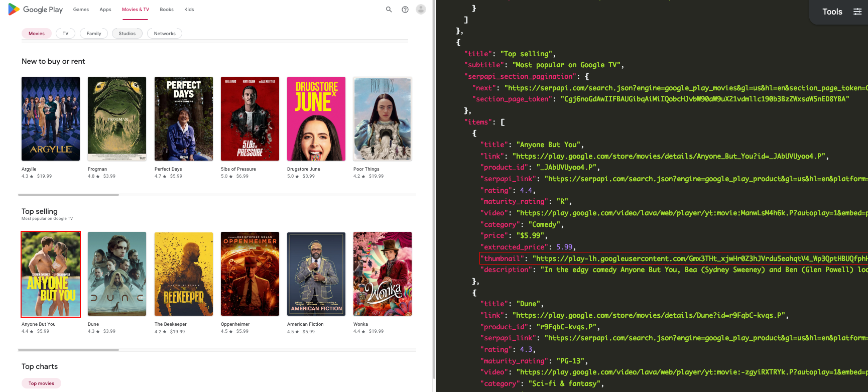Click the horizontal scrollbar under New to buy or rent
The image size is (868, 392).
(x=68, y=195)
